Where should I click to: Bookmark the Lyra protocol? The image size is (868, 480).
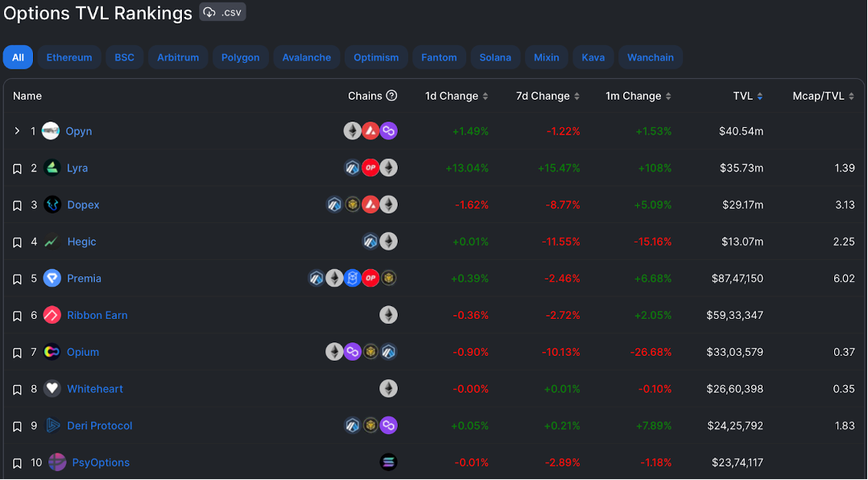(17, 168)
